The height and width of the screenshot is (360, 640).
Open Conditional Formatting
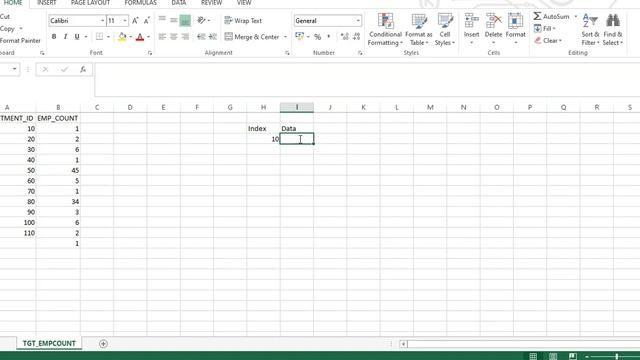pyautogui.click(x=385, y=29)
